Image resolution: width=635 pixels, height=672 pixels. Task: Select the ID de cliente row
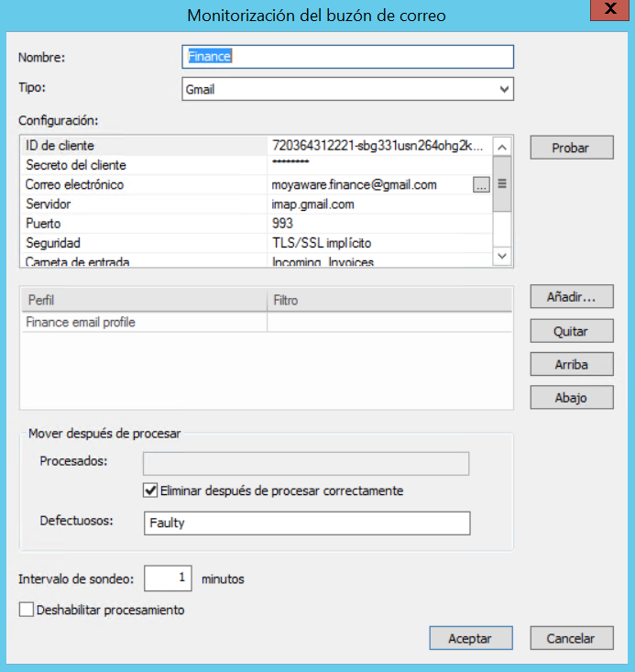click(x=256, y=146)
